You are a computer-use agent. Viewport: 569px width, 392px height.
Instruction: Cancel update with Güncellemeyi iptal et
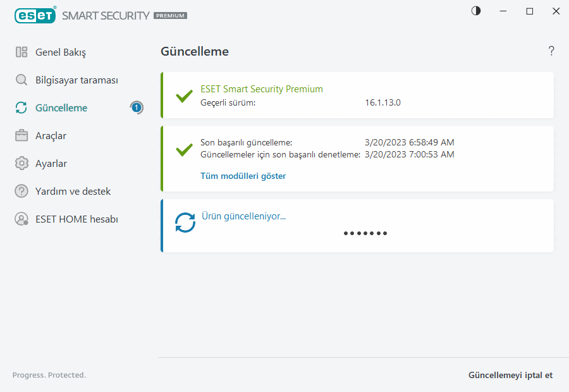[x=510, y=375]
